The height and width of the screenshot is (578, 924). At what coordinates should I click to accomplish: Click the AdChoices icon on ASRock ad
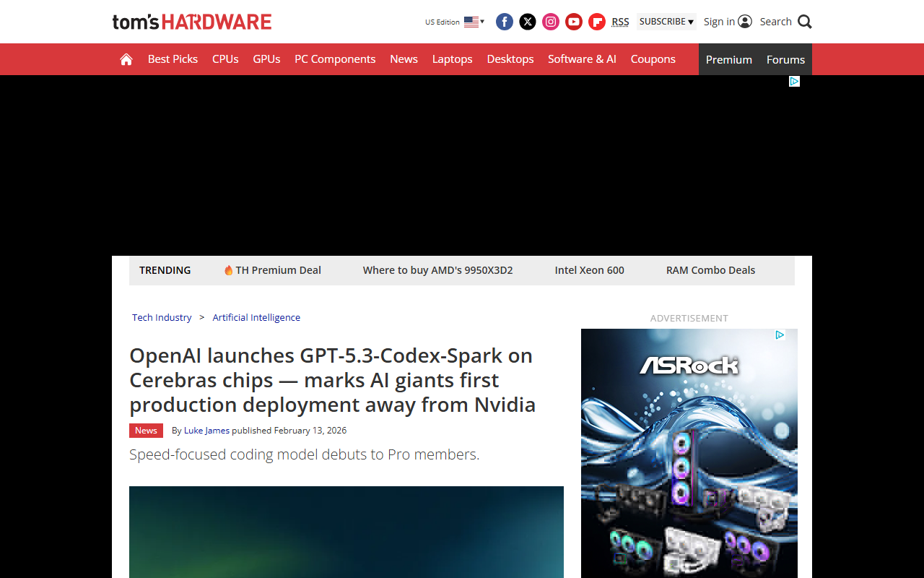coord(780,335)
